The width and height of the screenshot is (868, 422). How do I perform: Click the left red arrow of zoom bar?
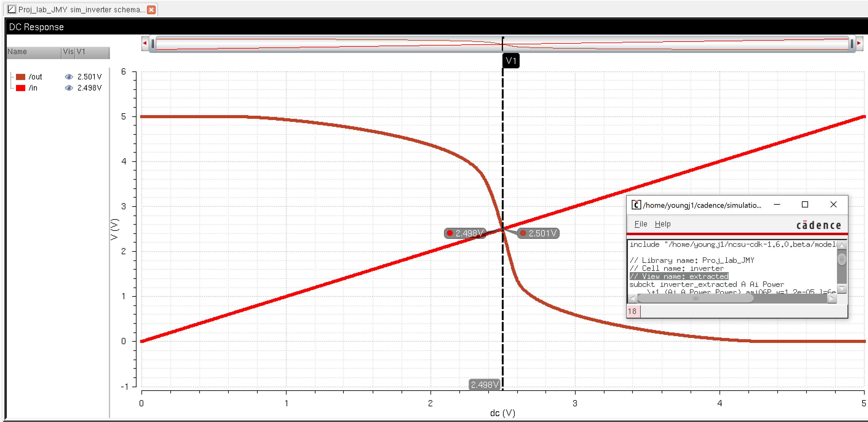145,43
